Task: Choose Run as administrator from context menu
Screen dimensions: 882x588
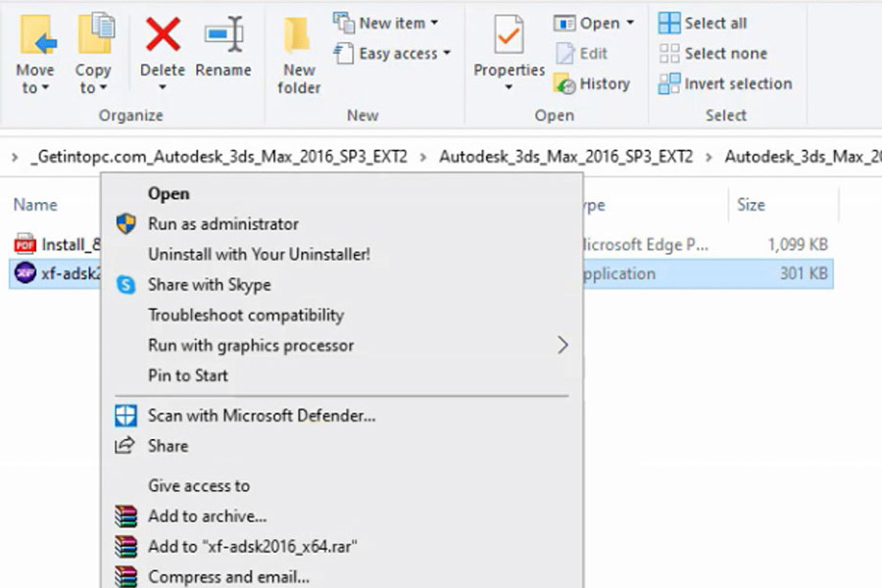Action: (x=342, y=224)
